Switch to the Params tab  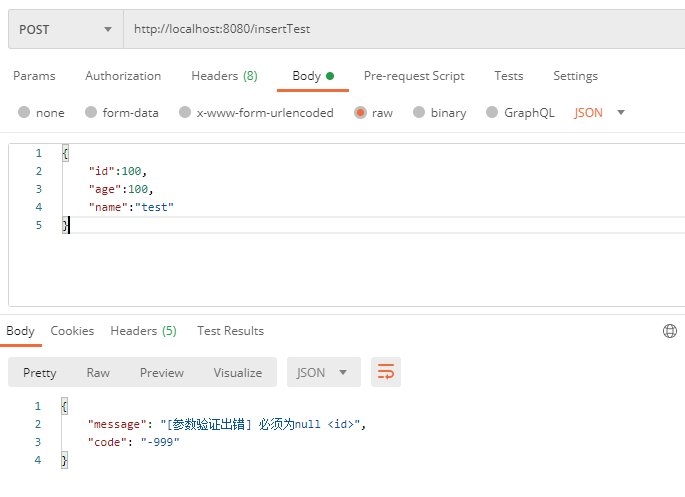tap(34, 76)
